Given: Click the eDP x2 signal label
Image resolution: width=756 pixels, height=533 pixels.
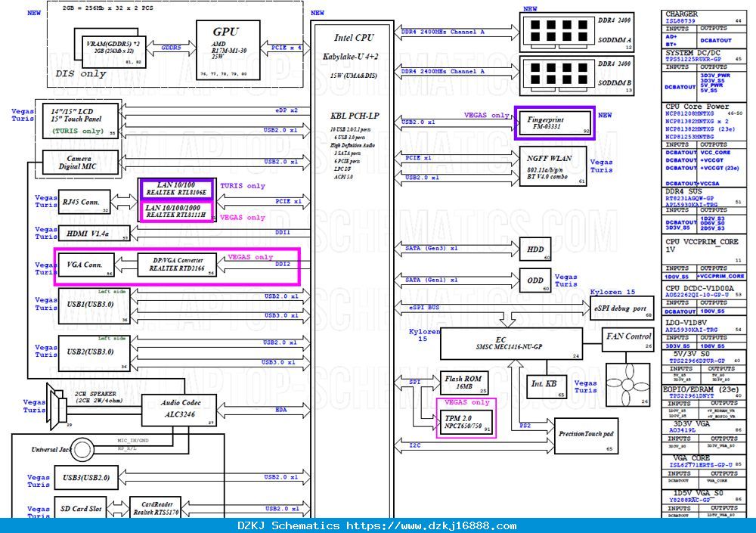Looking at the screenshot, I should click(287, 110).
